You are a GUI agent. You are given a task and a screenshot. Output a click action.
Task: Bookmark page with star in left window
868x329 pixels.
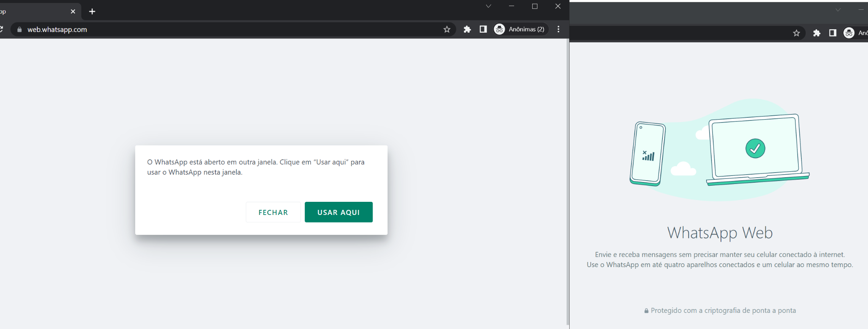pos(447,29)
